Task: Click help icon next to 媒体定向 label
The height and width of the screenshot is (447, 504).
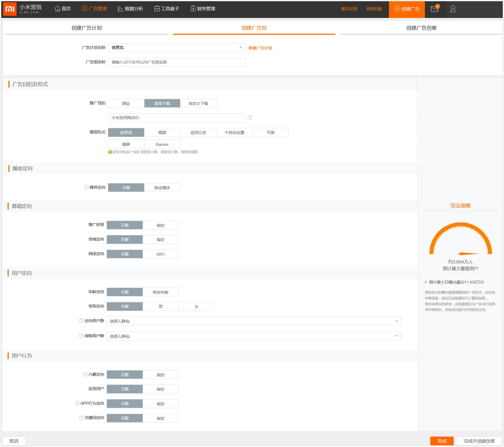Action: click(x=86, y=187)
